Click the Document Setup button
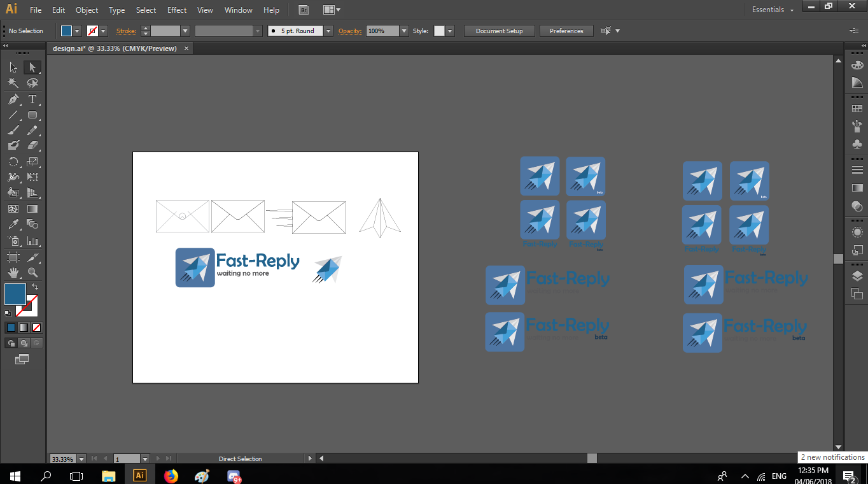 tap(500, 31)
